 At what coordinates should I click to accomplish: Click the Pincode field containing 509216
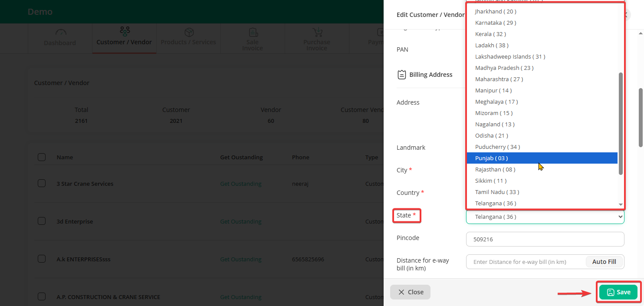[545, 239]
